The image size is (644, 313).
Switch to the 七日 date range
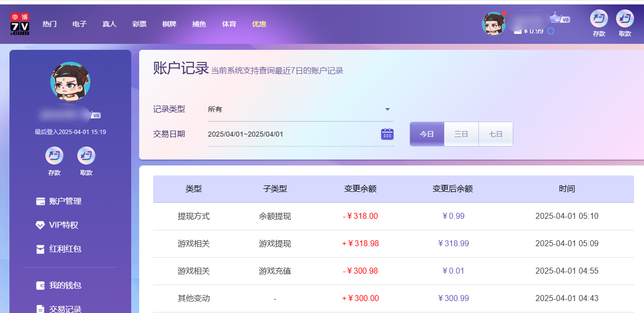pos(495,134)
